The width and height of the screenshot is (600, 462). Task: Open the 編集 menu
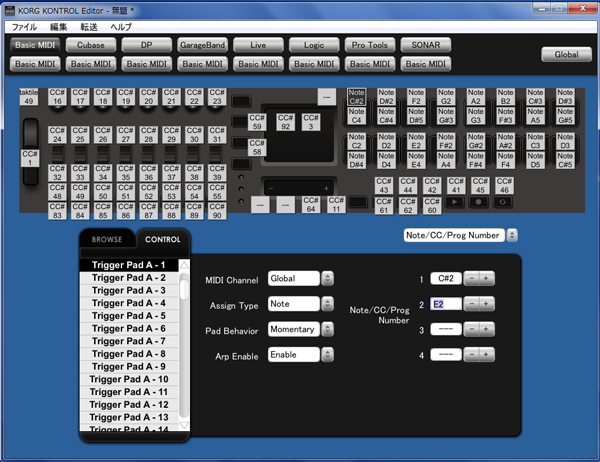click(x=59, y=27)
